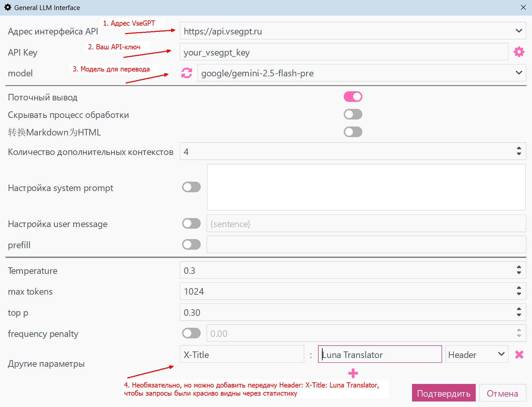
Task: Decrease the top p value
Action: click(519, 315)
